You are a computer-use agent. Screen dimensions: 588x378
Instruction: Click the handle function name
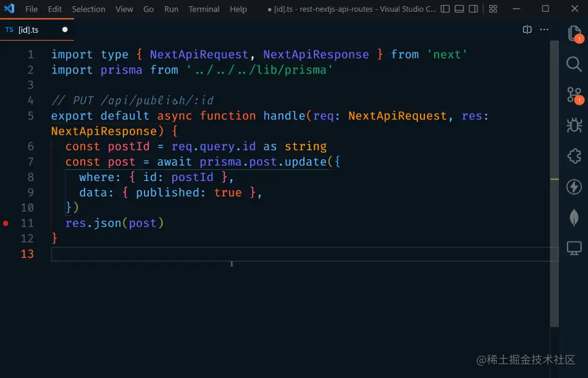[284, 116]
